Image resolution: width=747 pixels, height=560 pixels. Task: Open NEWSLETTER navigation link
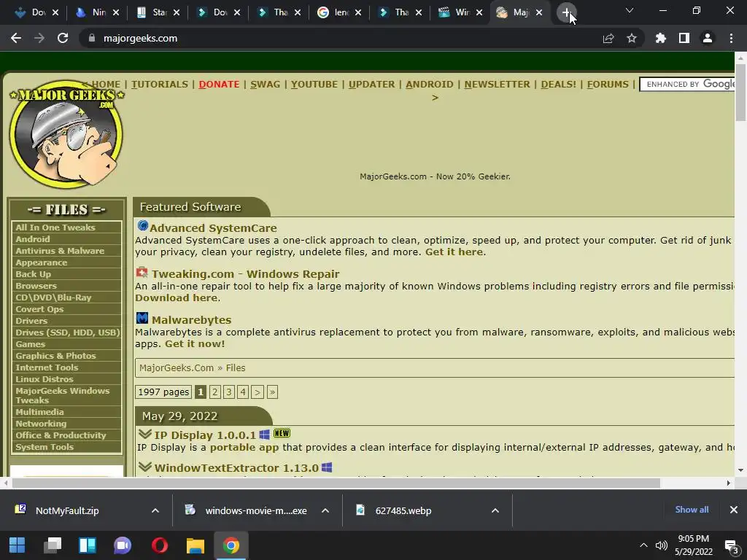click(497, 85)
